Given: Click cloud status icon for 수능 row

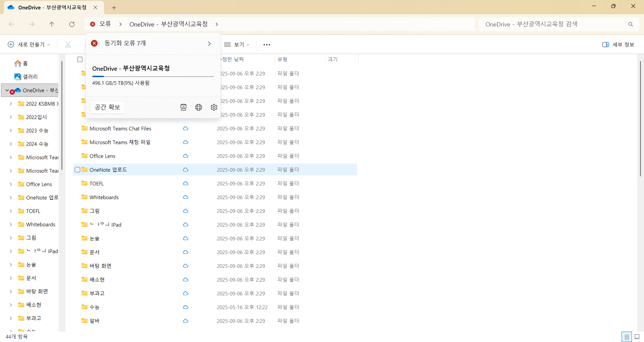Looking at the screenshot, I should [x=185, y=307].
